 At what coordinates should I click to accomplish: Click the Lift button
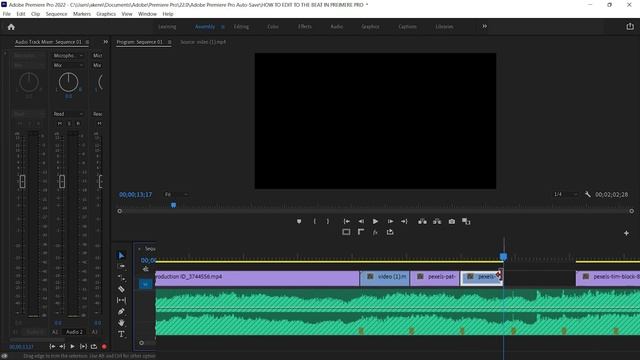[x=422, y=221]
